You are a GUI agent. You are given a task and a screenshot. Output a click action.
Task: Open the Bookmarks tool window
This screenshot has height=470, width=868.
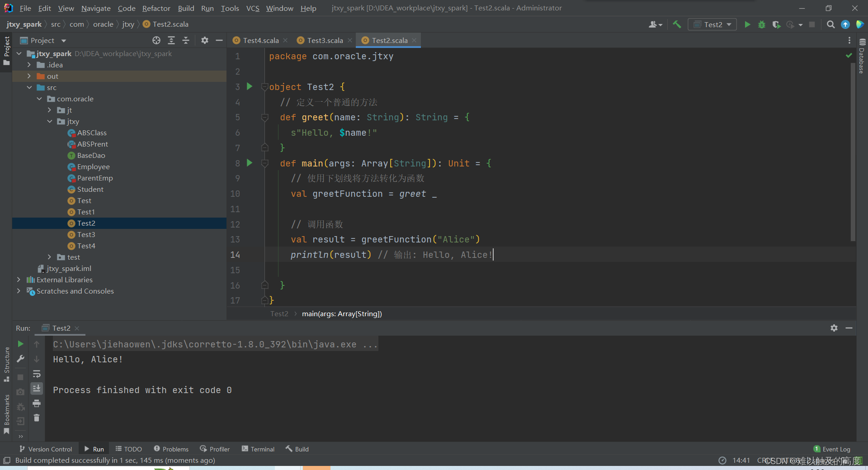click(6, 414)
